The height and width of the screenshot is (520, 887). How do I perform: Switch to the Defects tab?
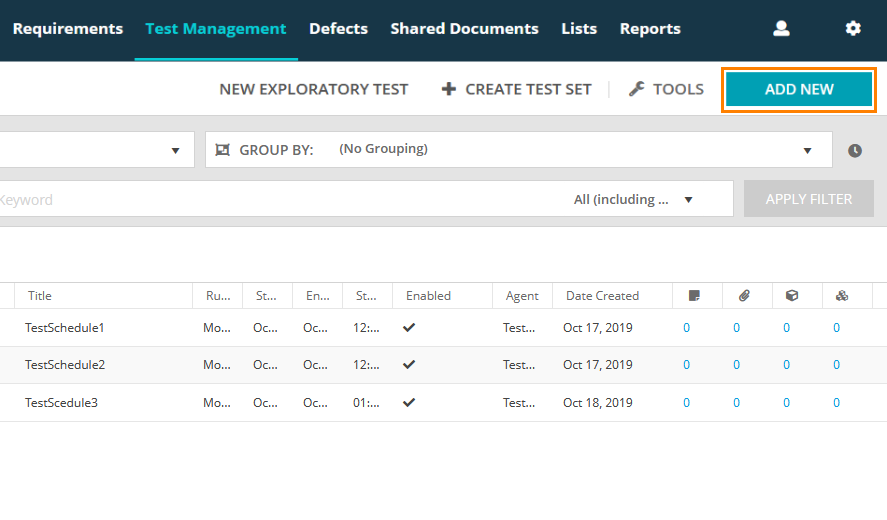(x=338, y=29)
